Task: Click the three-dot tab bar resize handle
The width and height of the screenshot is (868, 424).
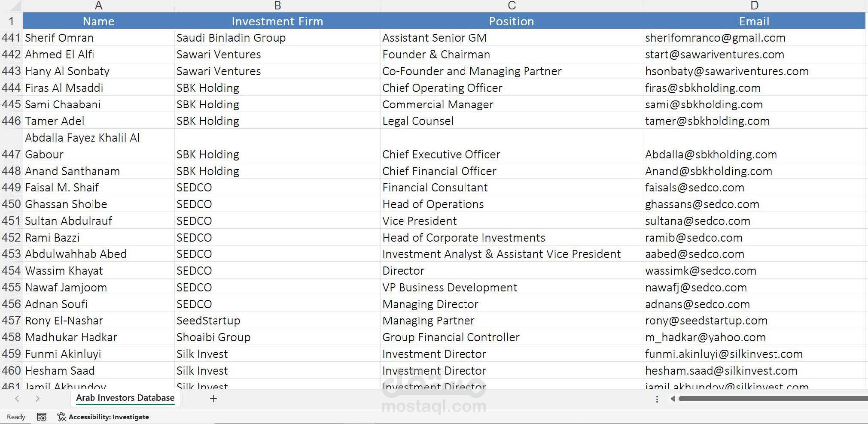Action: point(657,399)
